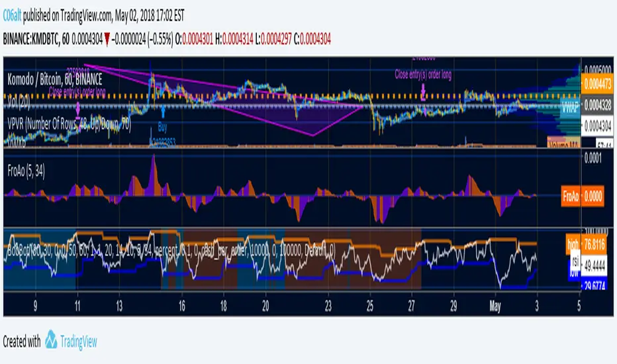Viewport: 617px width, 364px height.
Task: Click the TradingView cloud logo icon
Action: (51, 340)
